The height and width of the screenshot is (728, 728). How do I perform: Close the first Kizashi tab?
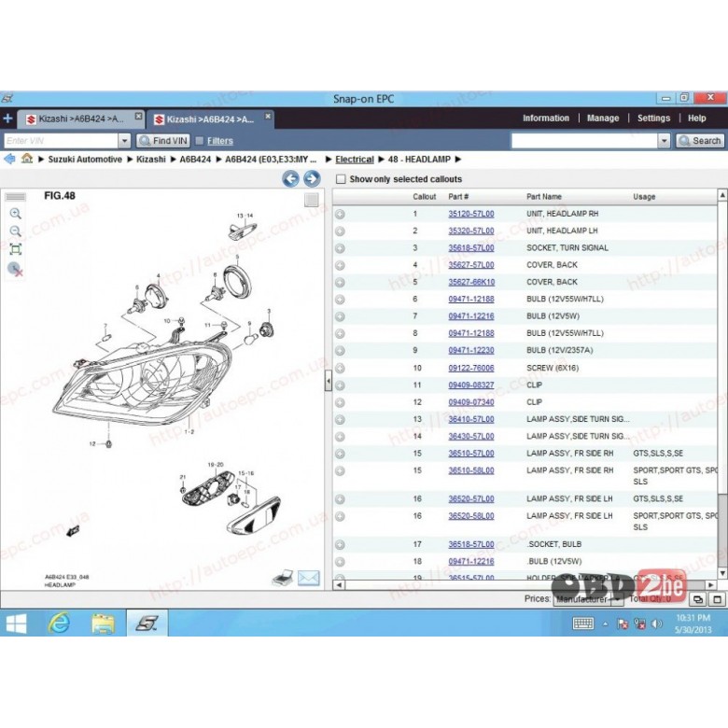pos(138,116)
